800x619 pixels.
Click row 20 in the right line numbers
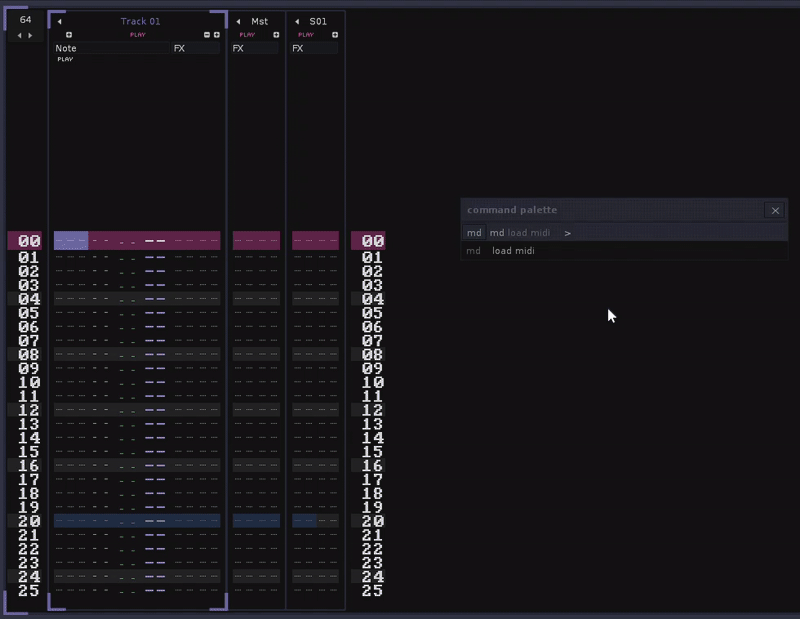372,521
